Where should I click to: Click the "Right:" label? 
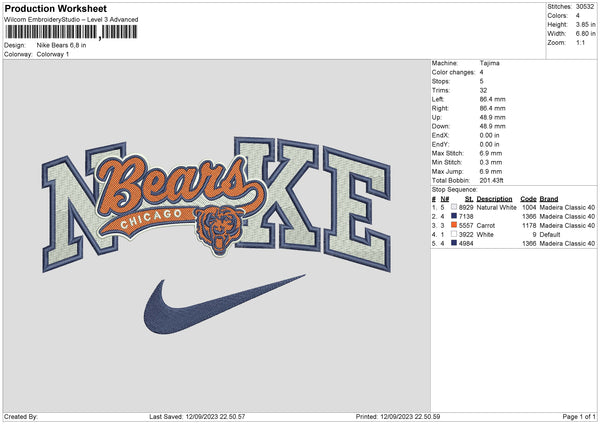[440, 108]
